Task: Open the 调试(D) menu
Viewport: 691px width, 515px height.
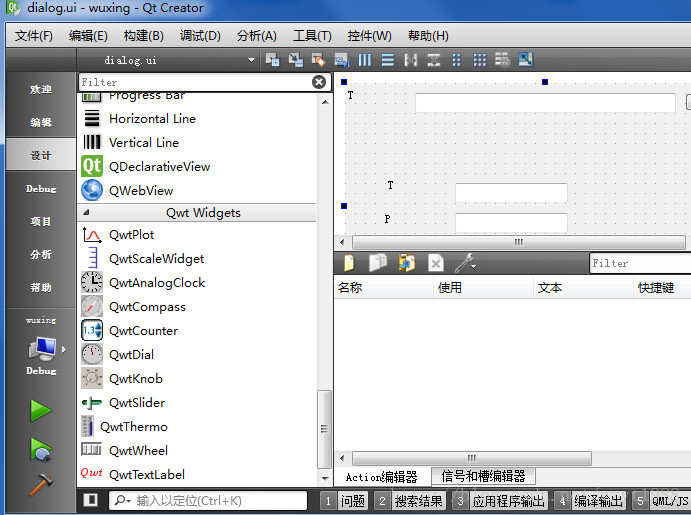Action: [200, 36]
